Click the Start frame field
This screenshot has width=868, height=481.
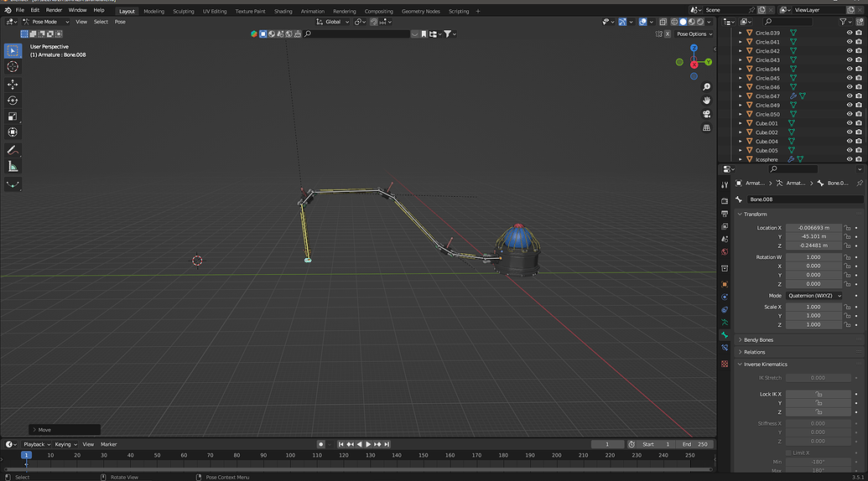click(x=656, y=444)
